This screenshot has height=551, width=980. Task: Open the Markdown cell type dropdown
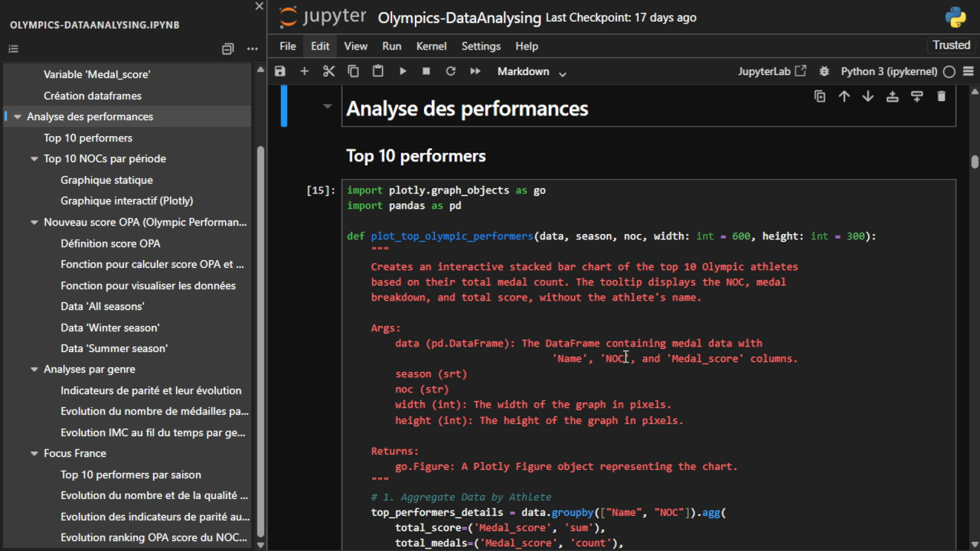[531, 71]
